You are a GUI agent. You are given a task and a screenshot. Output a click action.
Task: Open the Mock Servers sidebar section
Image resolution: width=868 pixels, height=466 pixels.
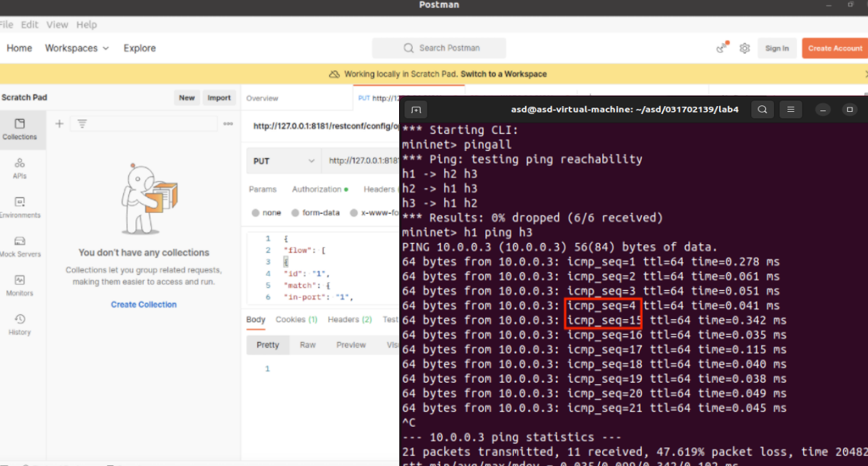(20, 247)
